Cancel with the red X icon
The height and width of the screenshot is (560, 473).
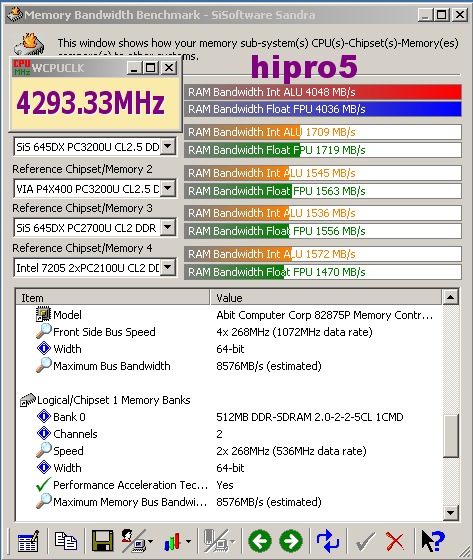(395, 541)
